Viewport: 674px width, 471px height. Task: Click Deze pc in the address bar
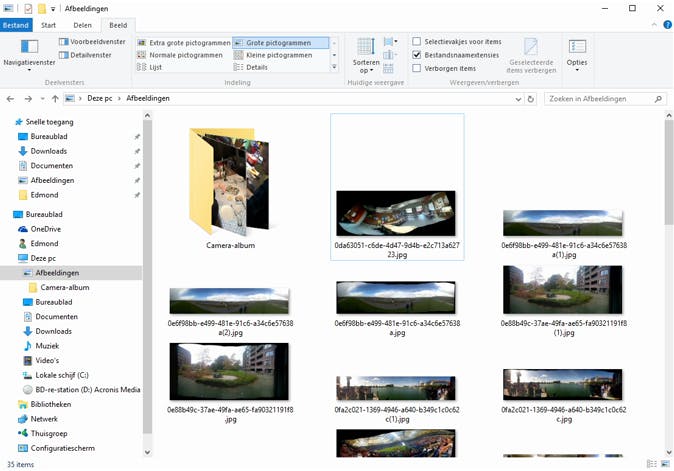click(100, 98)
